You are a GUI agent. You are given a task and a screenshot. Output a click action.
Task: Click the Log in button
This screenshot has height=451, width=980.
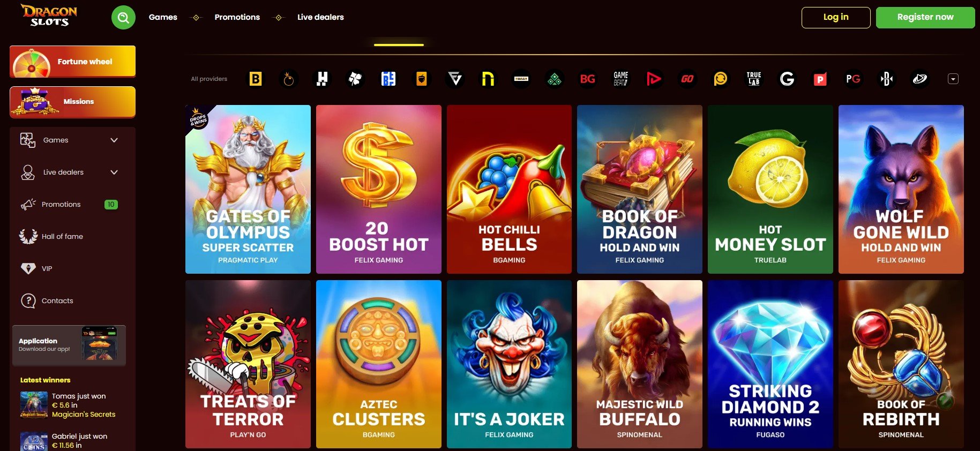click(836, 17)
